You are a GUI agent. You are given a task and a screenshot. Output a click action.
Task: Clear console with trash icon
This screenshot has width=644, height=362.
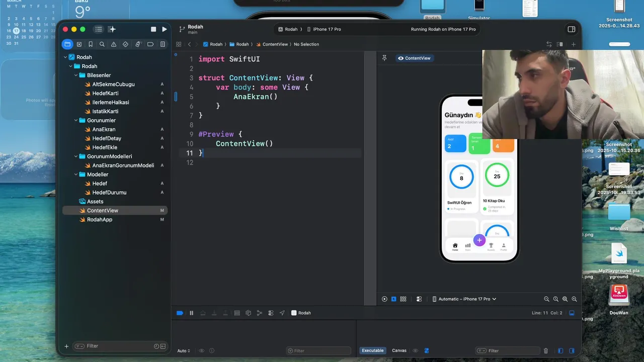546,351
